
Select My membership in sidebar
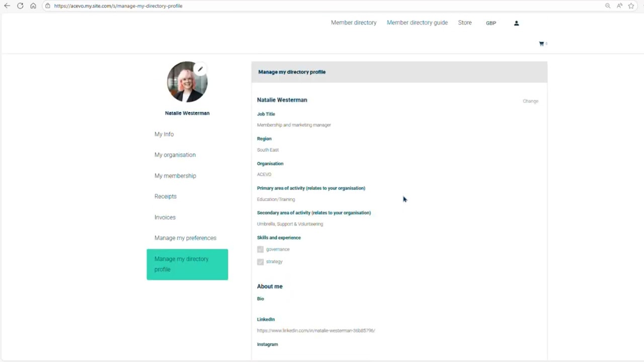tap(175, 176)
